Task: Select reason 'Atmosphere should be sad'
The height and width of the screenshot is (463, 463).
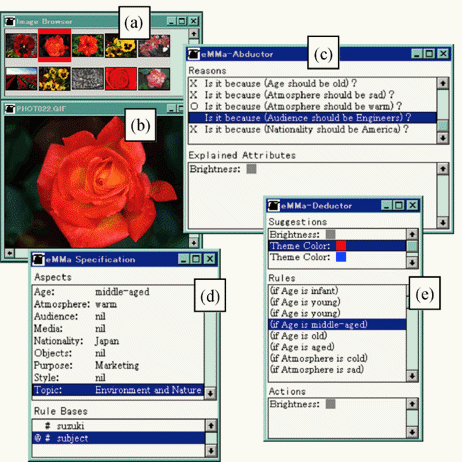Action: click(x=312, y=95)
